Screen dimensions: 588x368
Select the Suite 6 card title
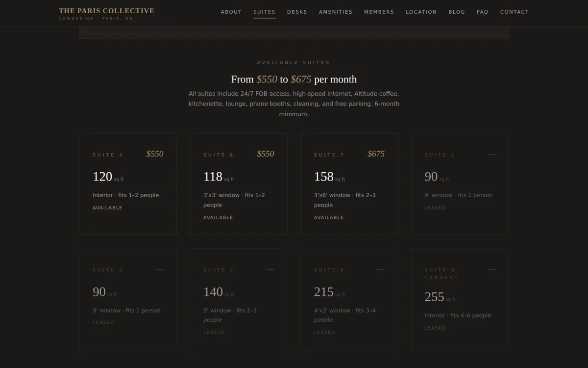(x=219, y=155)
